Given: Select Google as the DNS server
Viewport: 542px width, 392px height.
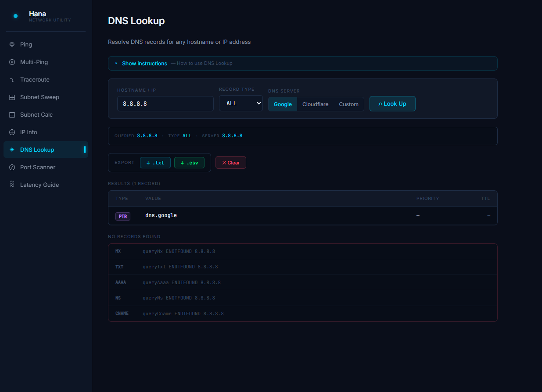Looking at the screenshot, I should (283, 104).
